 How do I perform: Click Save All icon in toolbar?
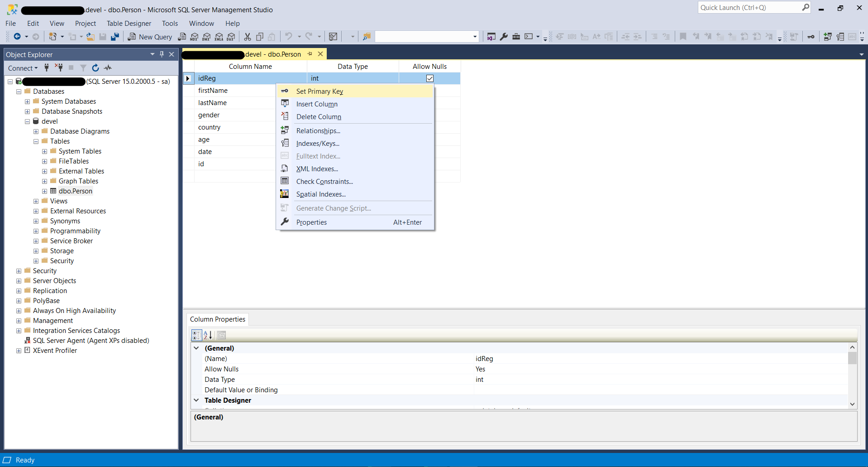pyautogui.click(x=115, y=37)
